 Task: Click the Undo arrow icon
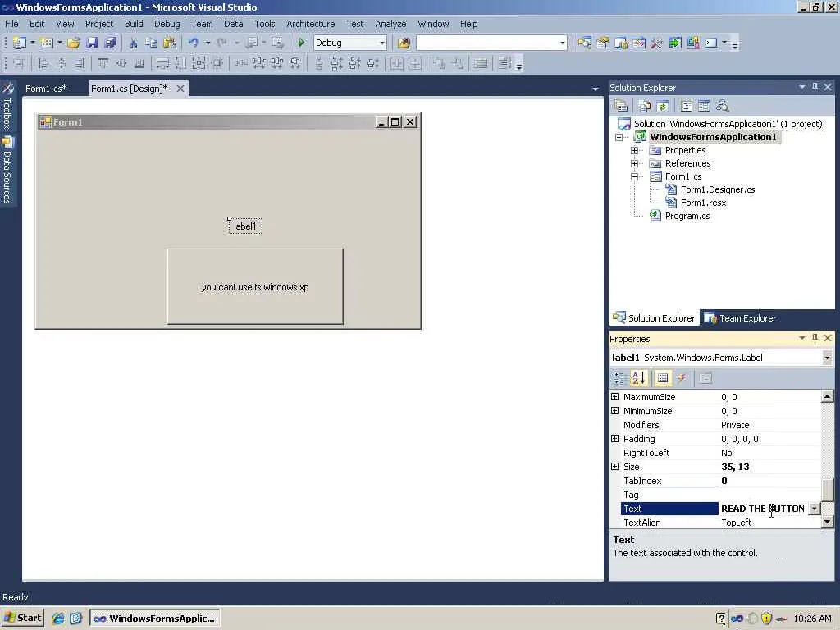click(x=194, y=43)
